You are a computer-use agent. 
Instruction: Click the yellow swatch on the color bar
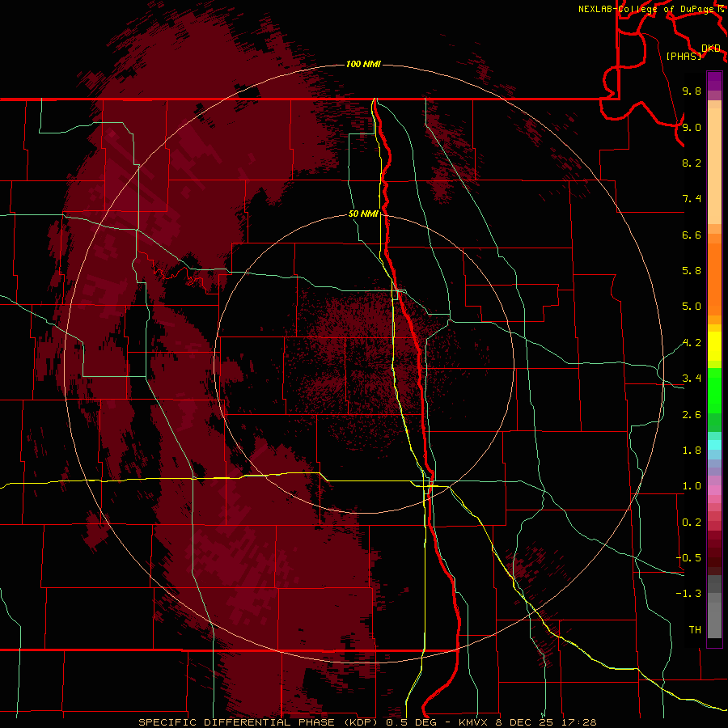click(x=714, y=346)
